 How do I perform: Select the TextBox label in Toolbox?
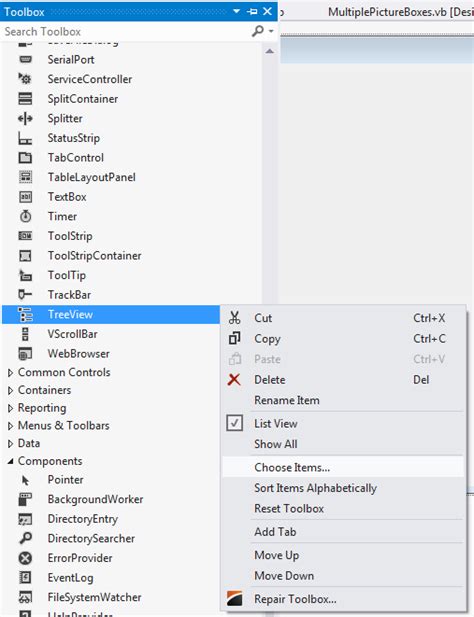pos(67,197)
